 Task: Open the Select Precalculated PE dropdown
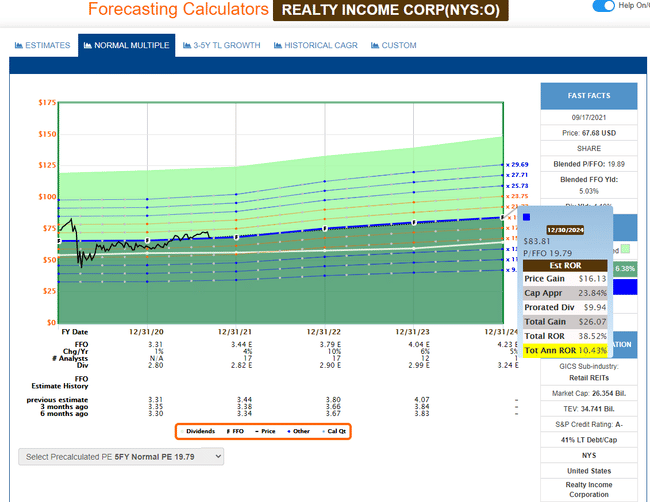pyautogui.click(x=121, y=456)
